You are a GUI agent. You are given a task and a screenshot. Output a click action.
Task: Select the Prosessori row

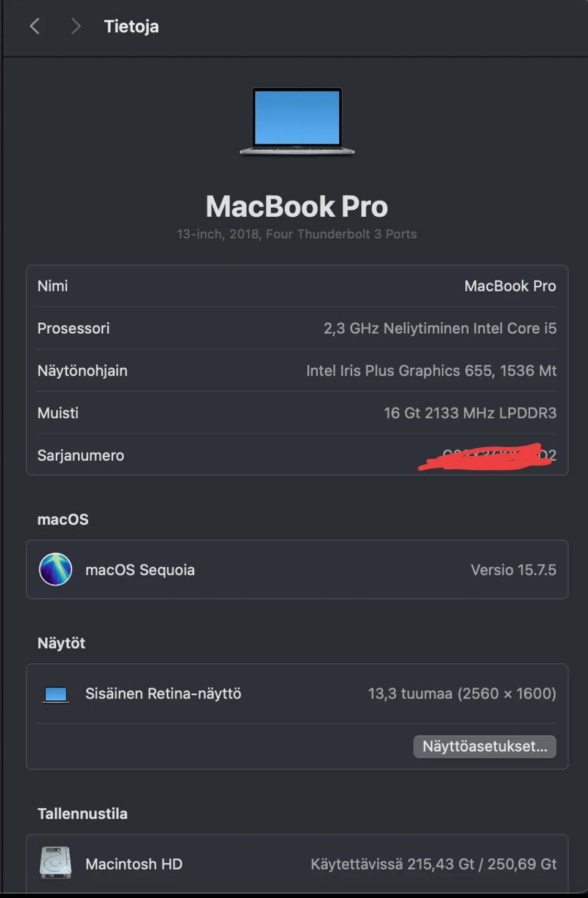[296, 328]
